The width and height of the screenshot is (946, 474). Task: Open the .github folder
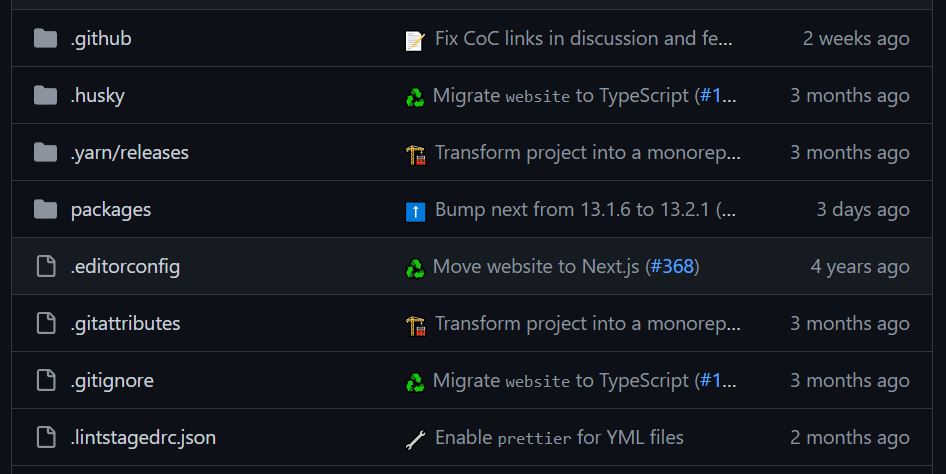click(x=101, y=39)
